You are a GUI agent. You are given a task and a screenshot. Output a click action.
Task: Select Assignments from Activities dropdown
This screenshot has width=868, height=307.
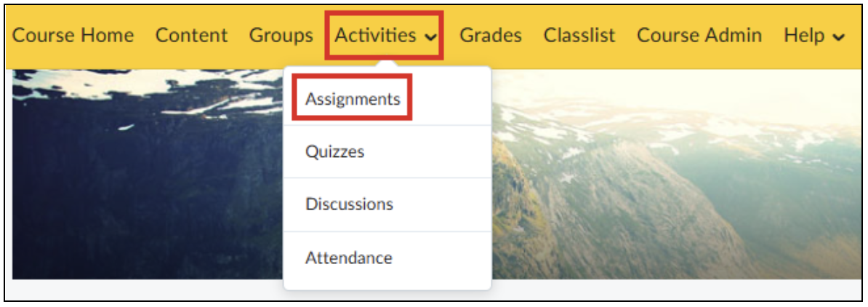click(353, 99)
